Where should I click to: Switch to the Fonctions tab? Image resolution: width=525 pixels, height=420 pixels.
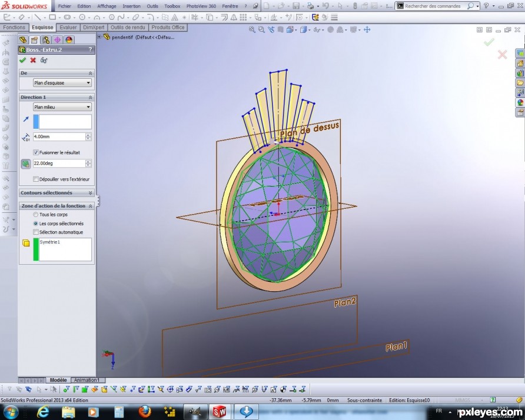(x=14, y=28)
